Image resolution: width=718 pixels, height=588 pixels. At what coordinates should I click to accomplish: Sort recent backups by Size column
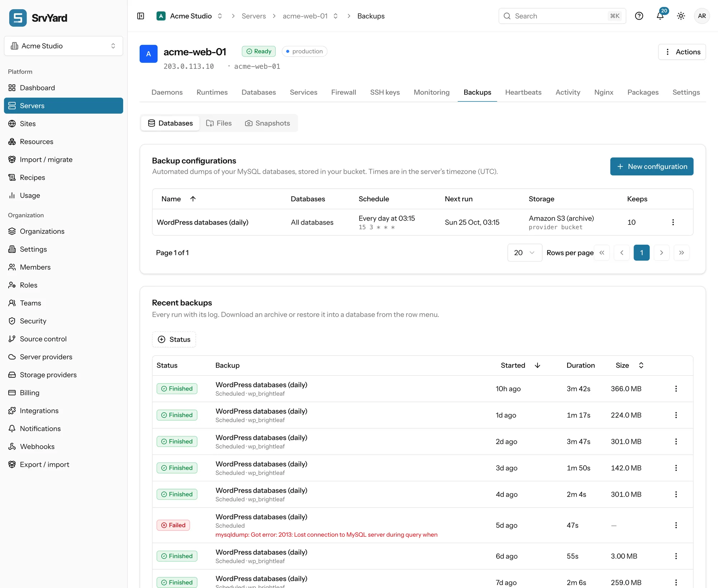[x=630, y=365]
